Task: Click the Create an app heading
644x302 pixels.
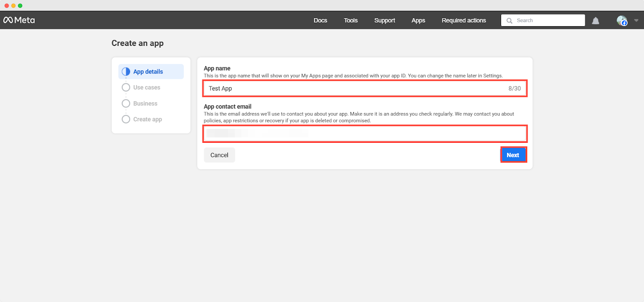Action: click(138, 43)
